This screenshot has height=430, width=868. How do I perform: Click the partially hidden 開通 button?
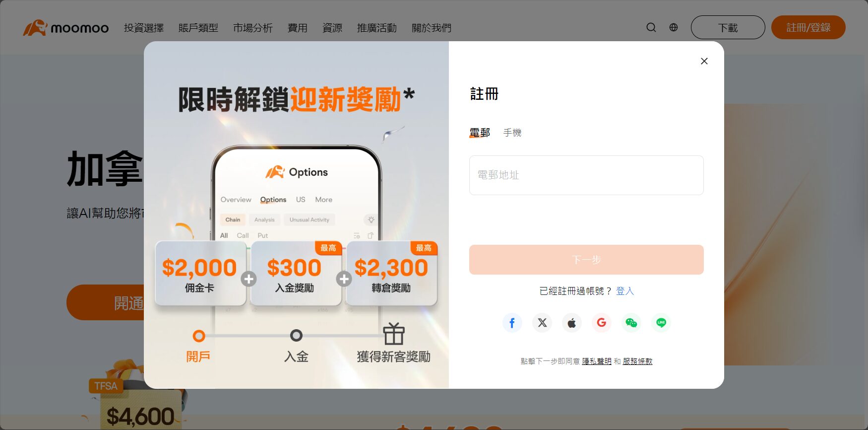coord(105,302)
